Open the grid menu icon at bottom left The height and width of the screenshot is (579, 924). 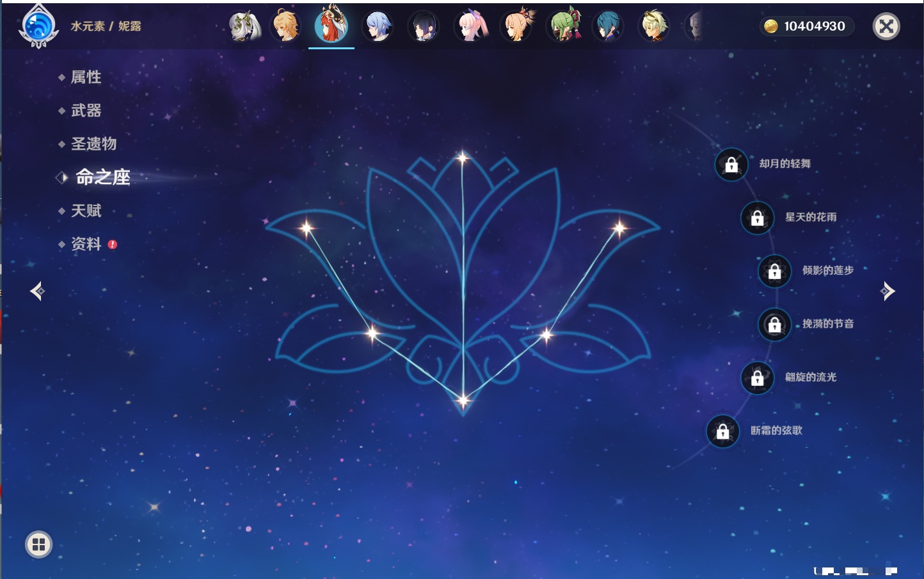pyautogui.click(x=38, y=544)
